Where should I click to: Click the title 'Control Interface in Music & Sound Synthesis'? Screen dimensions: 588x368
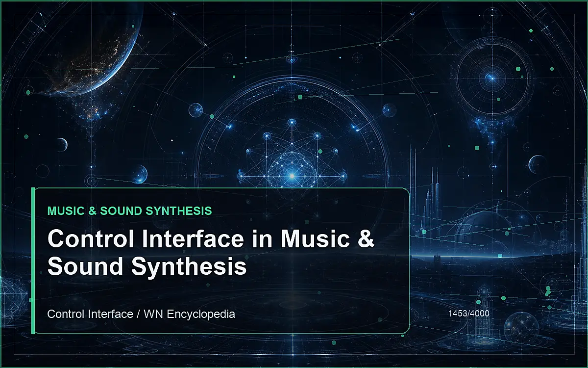[x=211, y=252]
